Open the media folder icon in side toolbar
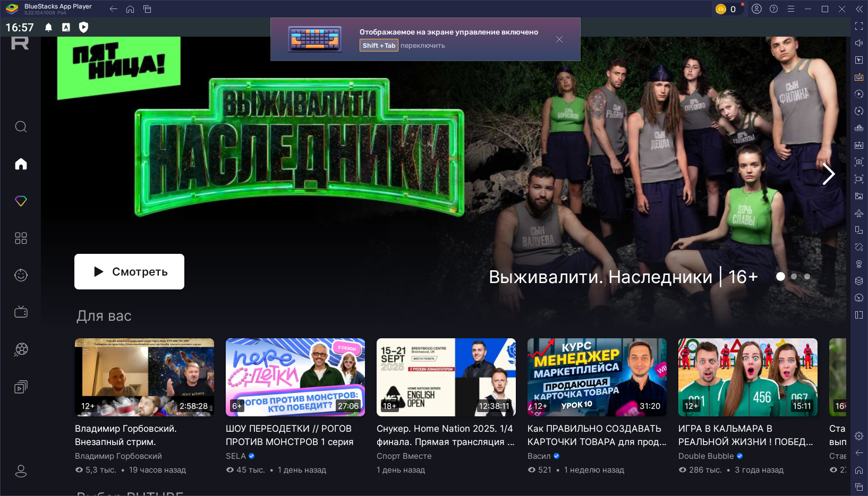 [859, 196]
